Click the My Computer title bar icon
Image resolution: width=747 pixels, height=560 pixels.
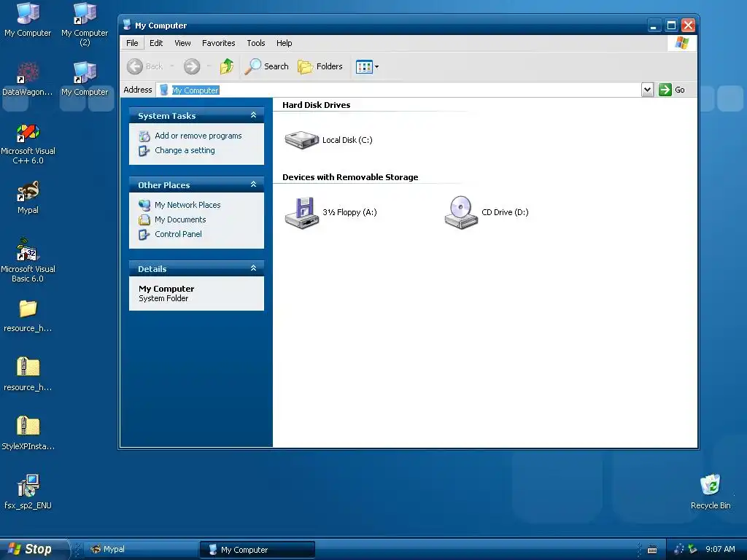coord(127,25)
